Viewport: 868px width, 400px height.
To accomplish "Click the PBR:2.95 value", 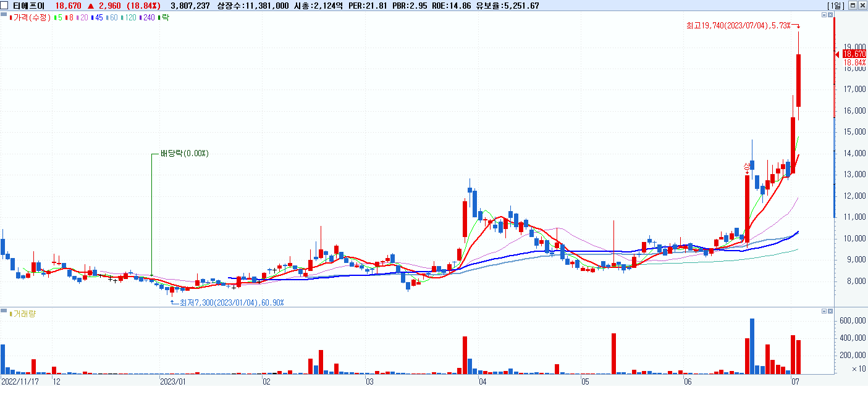I will [x=410, y=6].
